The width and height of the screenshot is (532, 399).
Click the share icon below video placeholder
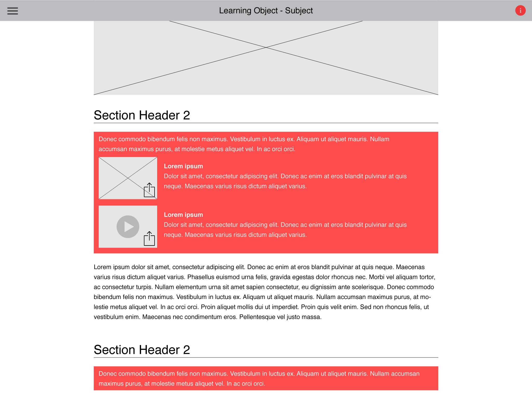click(x=150, y=238)
